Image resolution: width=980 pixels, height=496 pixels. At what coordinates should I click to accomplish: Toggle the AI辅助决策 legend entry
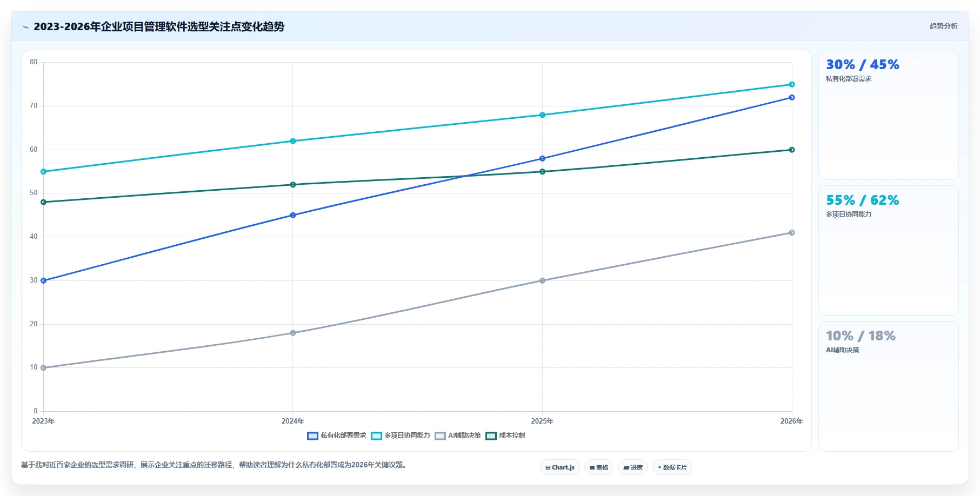(458, 435)
